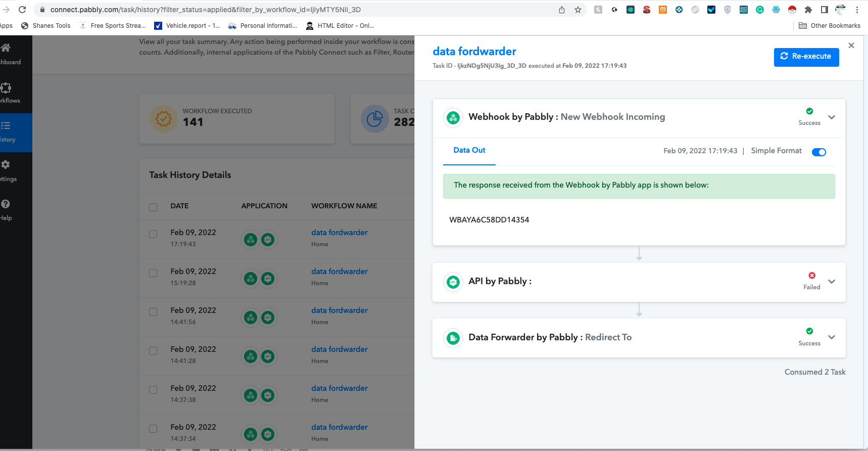The width and height of the screenshot is (868, 451).
Task: Click the webhook app icon in 17:19:43 row
Action: [251, 240]
